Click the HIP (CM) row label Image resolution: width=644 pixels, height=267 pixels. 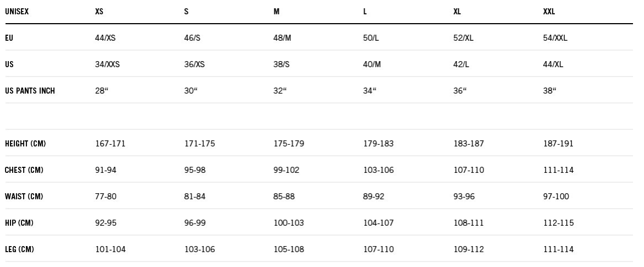click(x=19, y=223)
